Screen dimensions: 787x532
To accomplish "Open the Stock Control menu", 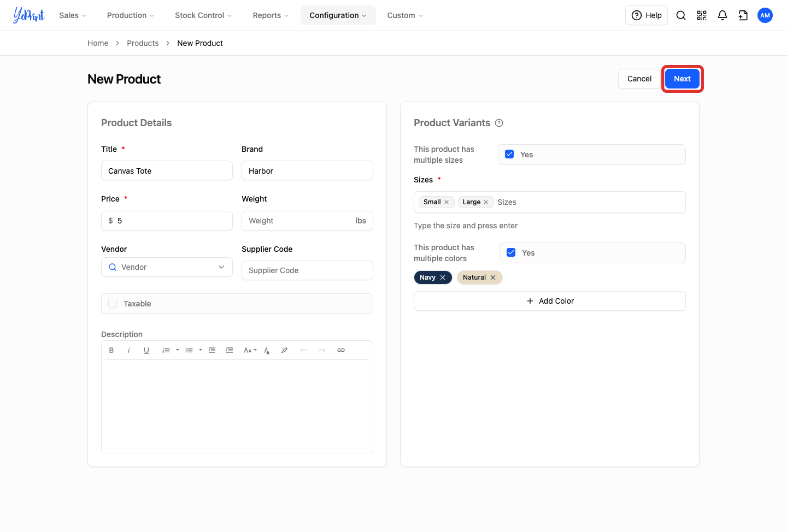I will (203, 15).
